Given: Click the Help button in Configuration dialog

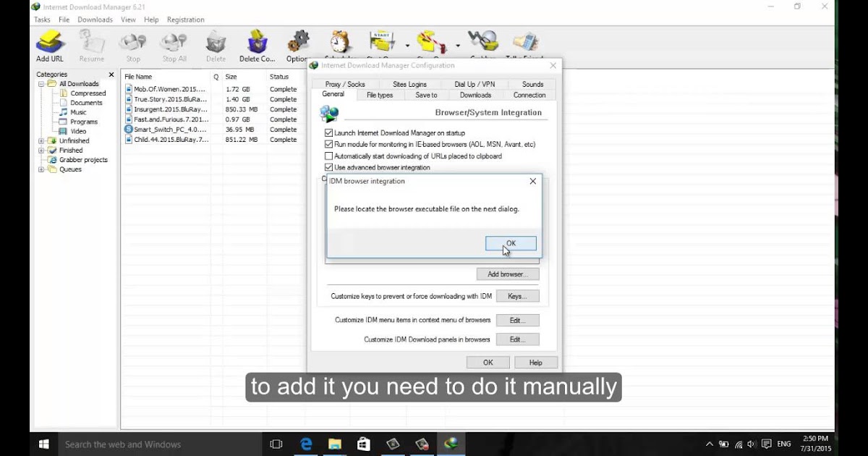Looking at the screenshot, I should [535, 363].
